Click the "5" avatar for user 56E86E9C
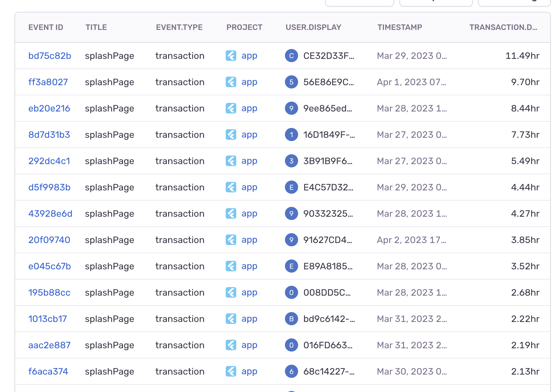 tap(291, 82)
